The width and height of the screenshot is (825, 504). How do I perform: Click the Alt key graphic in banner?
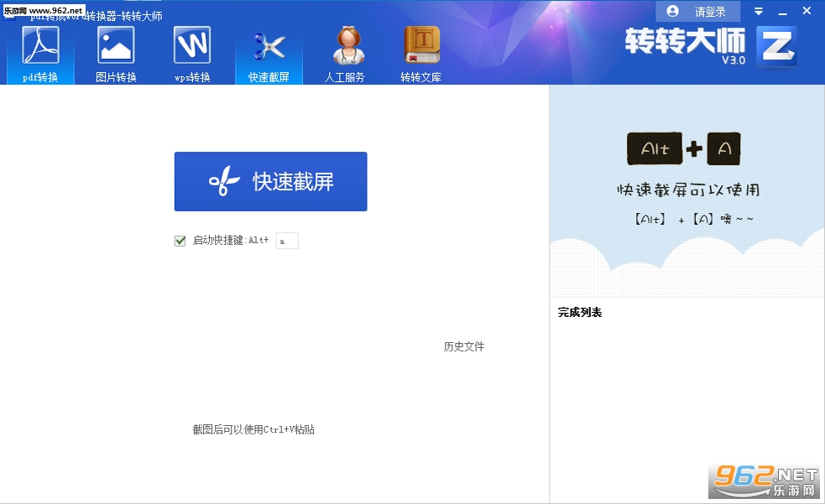[x=655, y=148]
